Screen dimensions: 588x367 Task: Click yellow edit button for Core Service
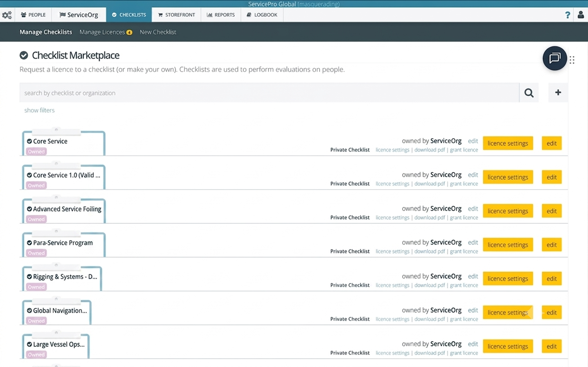(x=552, y=143)
